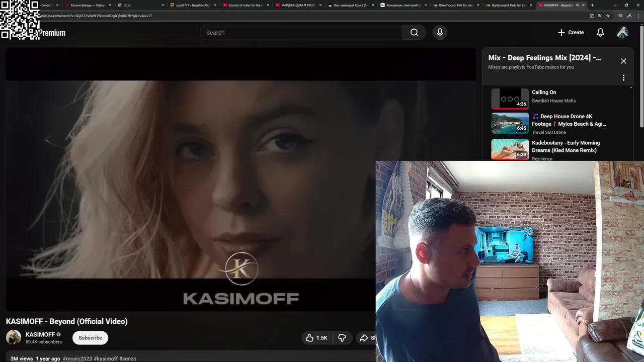Image resolution: width=644 pixels, height=362 pixels.
Task: Click open-in-app icon in address bar
Action: (x=592, y=16)
